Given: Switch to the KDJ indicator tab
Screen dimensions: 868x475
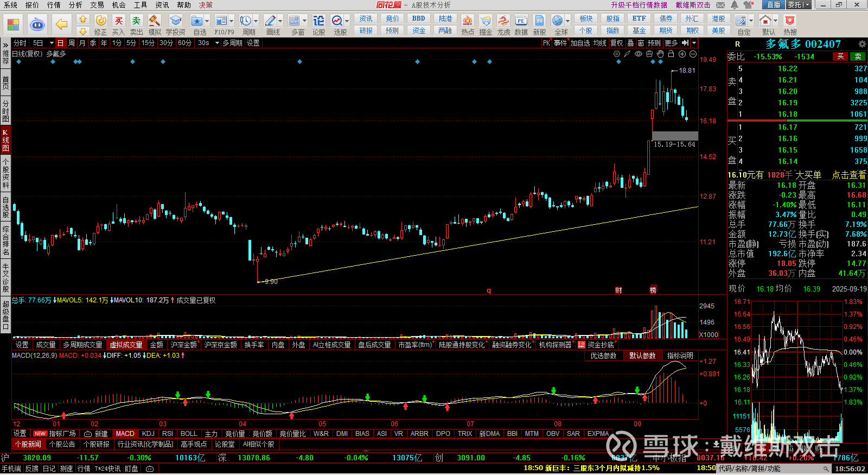Looking at the screenshot, I should pyautogui.click(x=148, y=434).
